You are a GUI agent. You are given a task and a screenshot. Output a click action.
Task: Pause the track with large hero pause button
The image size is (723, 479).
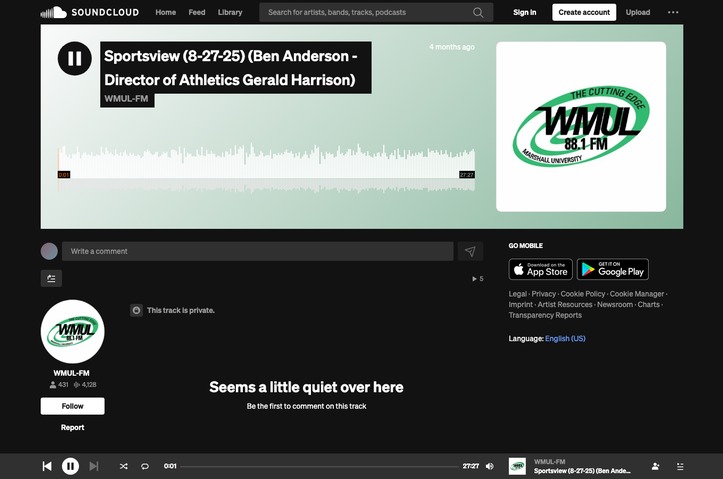75,59
